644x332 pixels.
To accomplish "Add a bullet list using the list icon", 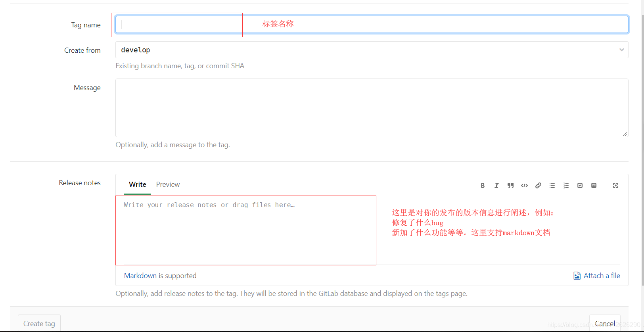I will (552, 185).
